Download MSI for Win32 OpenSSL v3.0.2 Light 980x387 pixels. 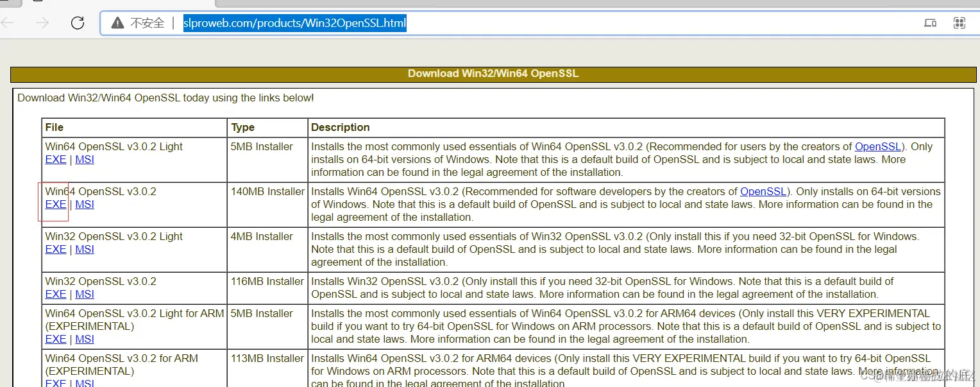(85, 249)
